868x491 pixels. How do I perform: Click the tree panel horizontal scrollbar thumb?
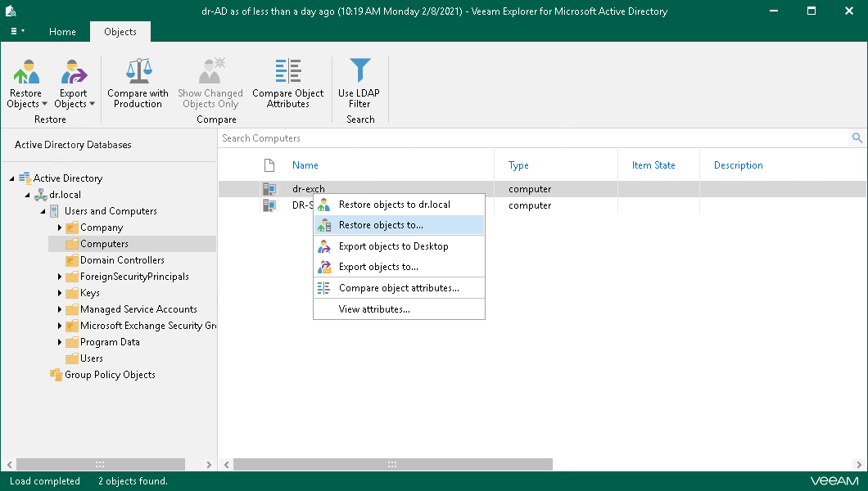pos(100,465)
